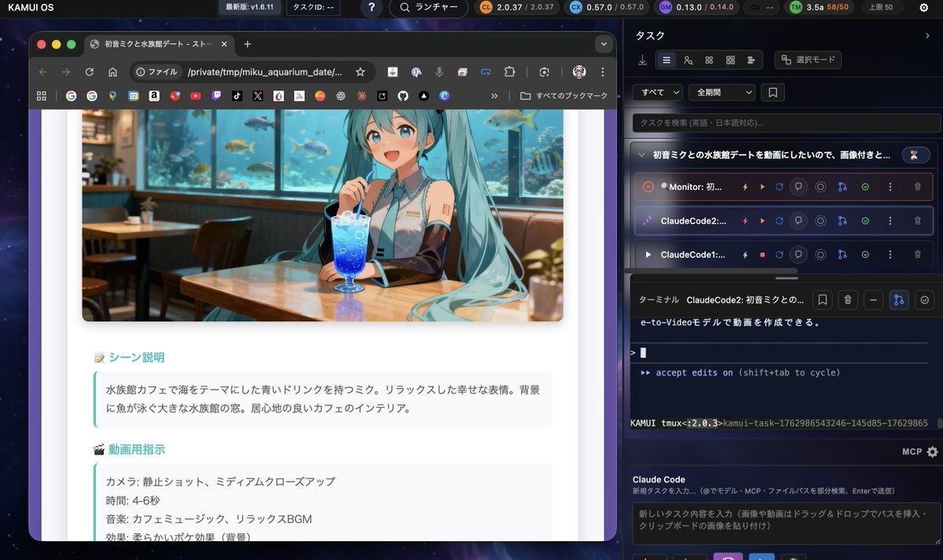The height and width of the screenshot is (560, 943).
Task: Click the GitHub bookmark icon
Action: [403, 96]
